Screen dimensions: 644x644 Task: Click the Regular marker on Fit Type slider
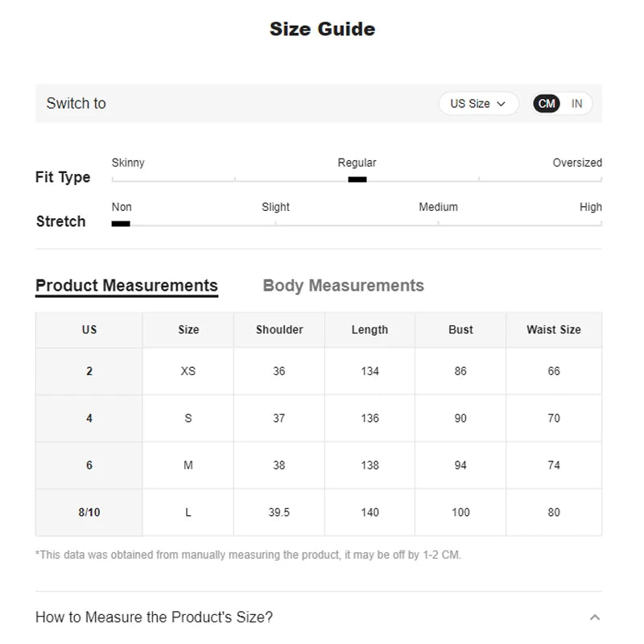tap(357, 180)
